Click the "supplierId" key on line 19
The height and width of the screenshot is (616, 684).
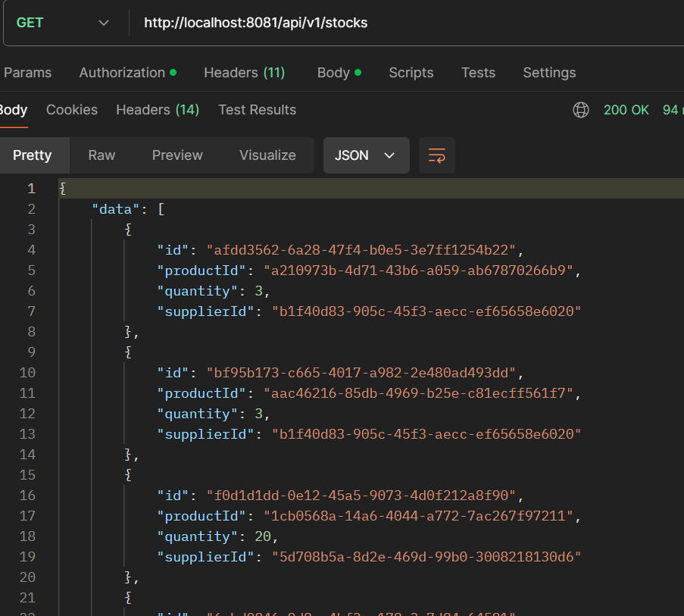click(205, 557)
